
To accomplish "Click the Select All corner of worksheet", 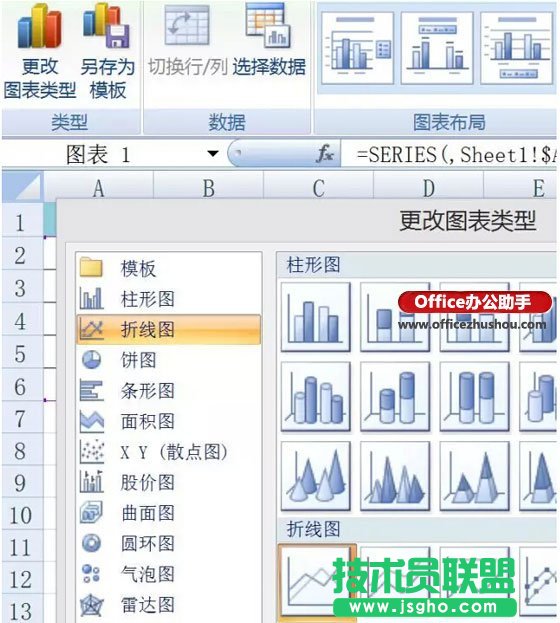I will (22, 187).
